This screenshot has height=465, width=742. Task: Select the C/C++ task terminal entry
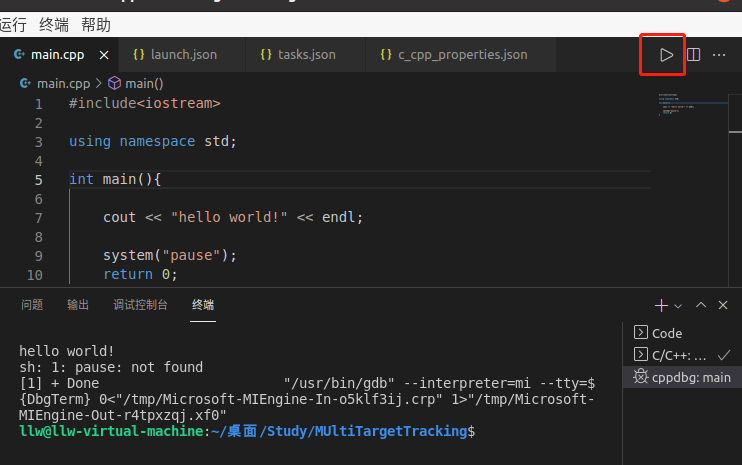tap(682, 355)
